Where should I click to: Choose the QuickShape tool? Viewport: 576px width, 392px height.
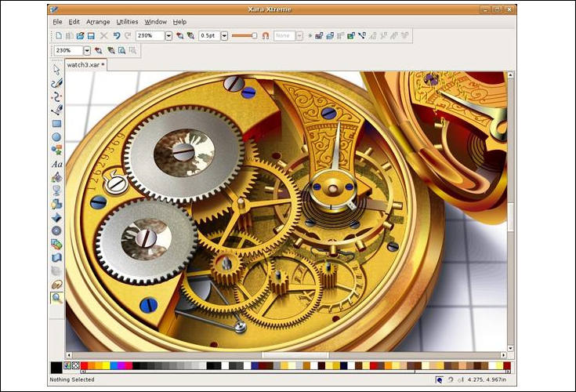(56, 150)
